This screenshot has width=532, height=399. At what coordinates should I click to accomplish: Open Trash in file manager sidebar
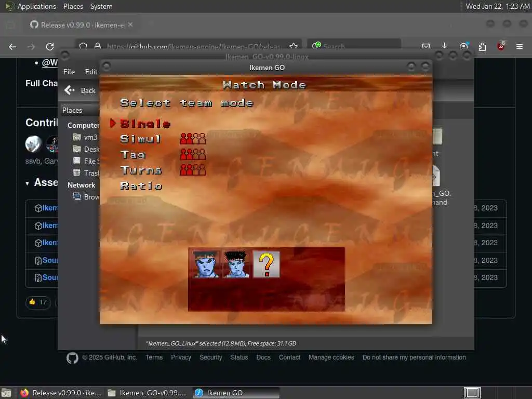pyautogui.click(x=86, y=173)
